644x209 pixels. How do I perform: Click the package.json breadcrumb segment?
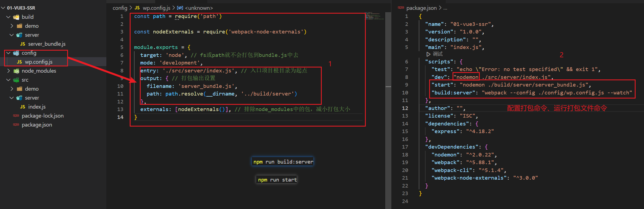(x=422, y=8)
